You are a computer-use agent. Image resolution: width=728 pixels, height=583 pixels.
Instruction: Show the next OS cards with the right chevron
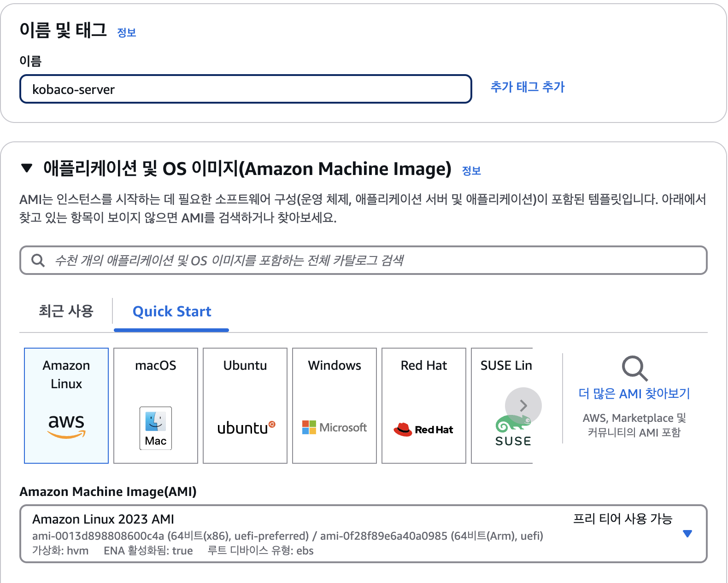(x=523, y=406)
